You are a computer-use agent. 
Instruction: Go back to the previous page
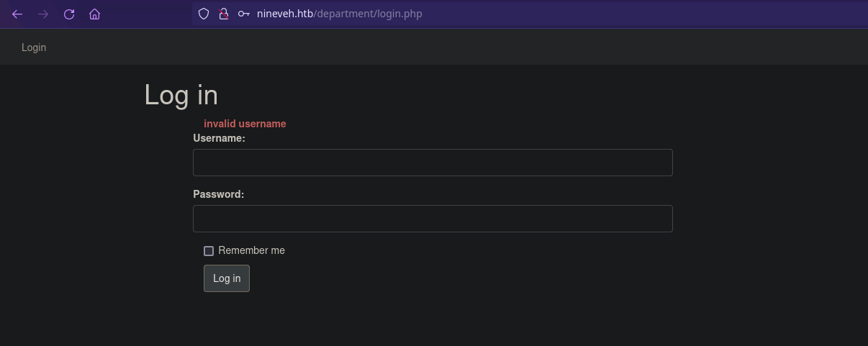pyautogui.click(x=17, y=14)
